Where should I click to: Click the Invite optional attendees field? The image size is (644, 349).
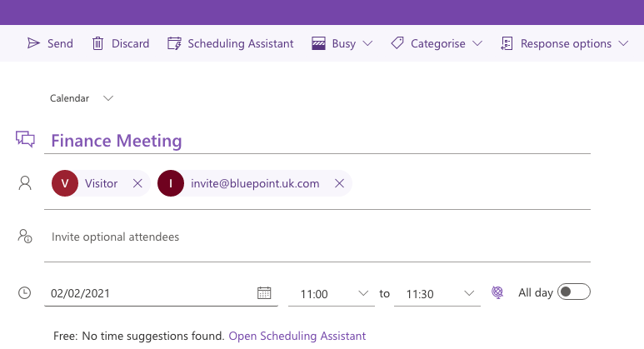pos(317,237)
